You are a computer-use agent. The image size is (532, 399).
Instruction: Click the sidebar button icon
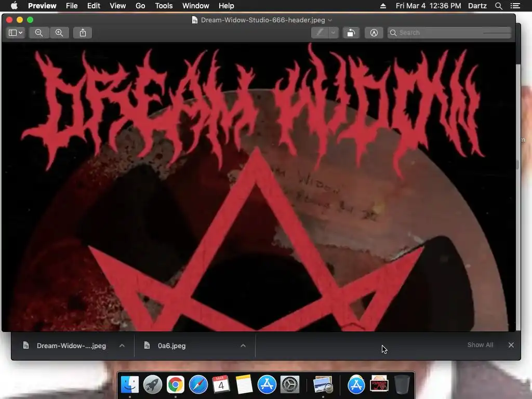[x=12, y=33]
